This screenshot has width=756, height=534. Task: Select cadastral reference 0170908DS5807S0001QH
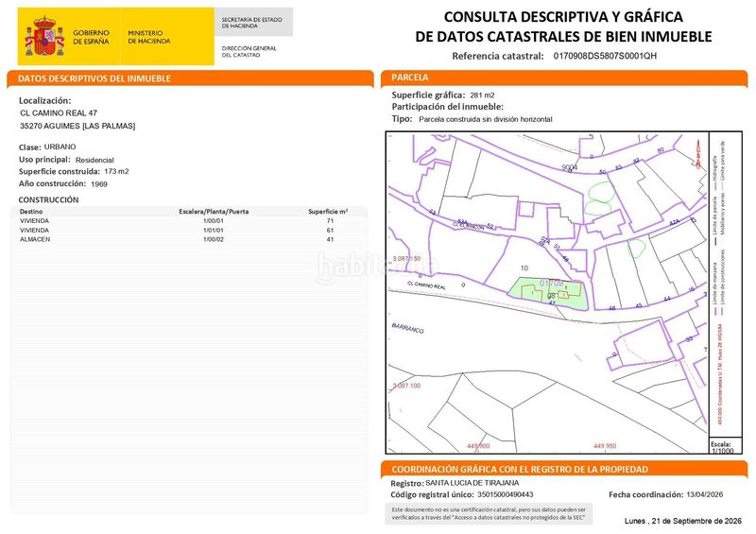[605, 56]
